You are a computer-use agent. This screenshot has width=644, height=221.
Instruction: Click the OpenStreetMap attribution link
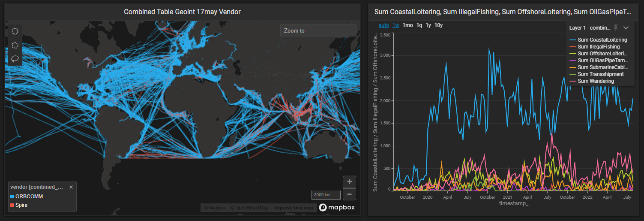click(249, 208)
